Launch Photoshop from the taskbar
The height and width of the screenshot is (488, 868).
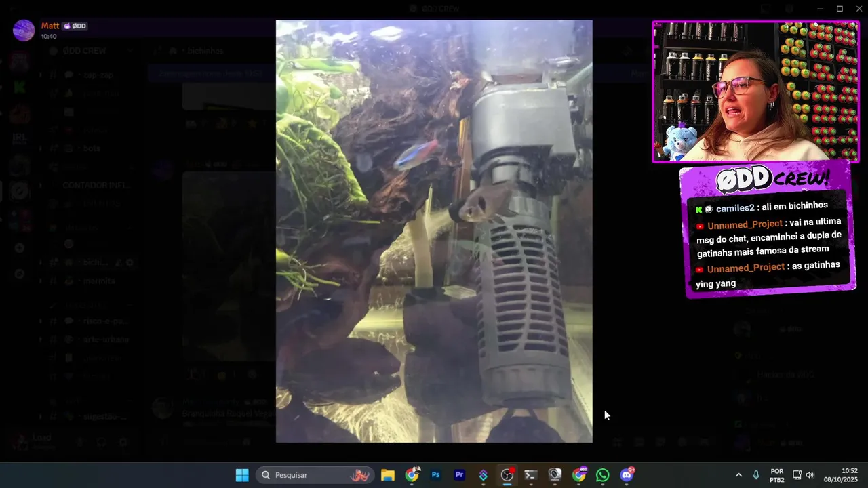[436, 475]
